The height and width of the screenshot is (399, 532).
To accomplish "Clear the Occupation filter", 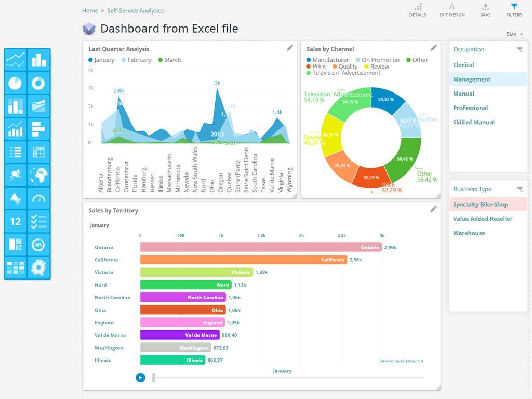I will pyautogui.click(x=520, y=50).
